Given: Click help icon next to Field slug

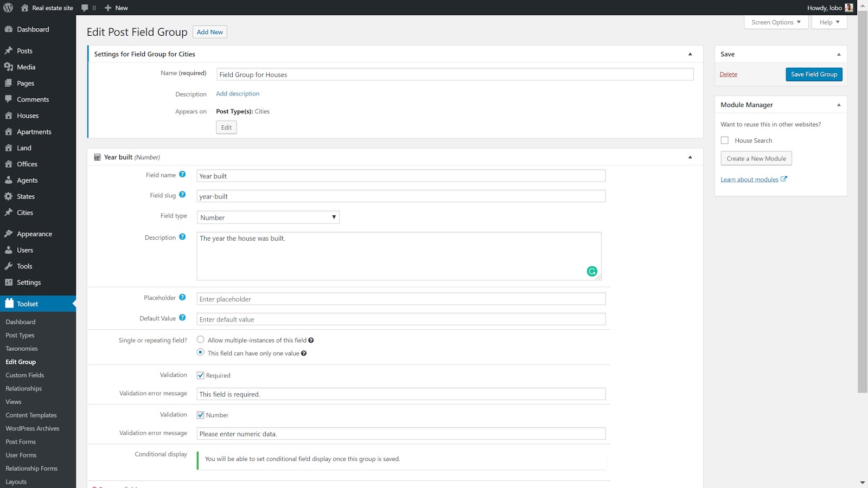Looking at the screenshot, I should [x=182, y=195].
